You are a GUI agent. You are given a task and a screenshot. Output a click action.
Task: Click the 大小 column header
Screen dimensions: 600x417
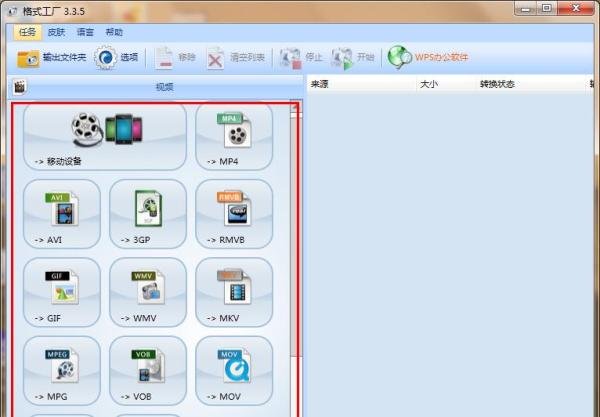tap(446, 84)
